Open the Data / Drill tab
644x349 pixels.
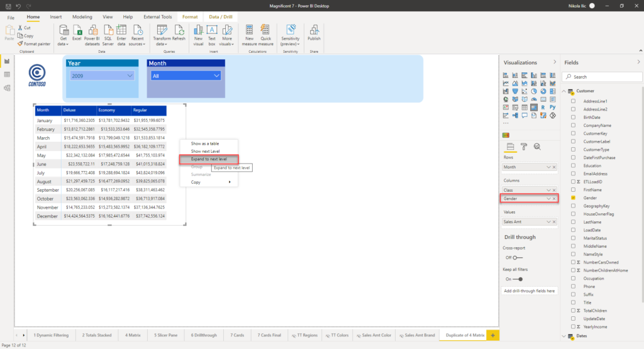(221, 17)
